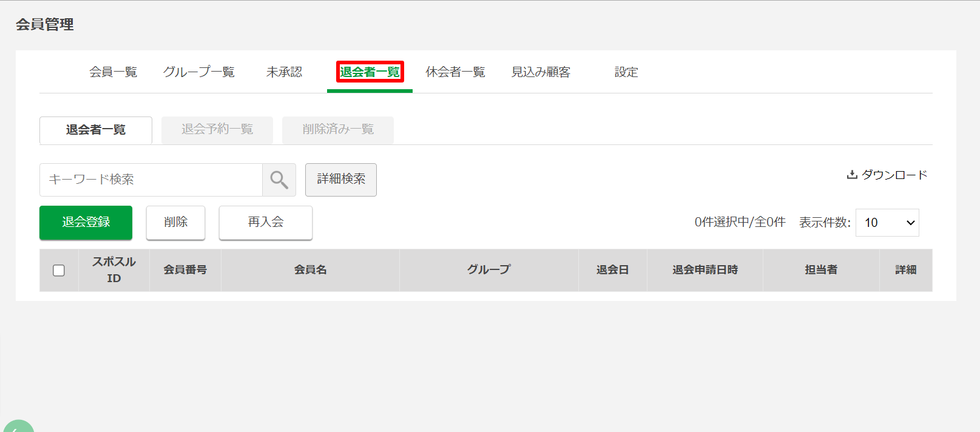Switch to the 見込み顧客 tab

coord(541,72)
